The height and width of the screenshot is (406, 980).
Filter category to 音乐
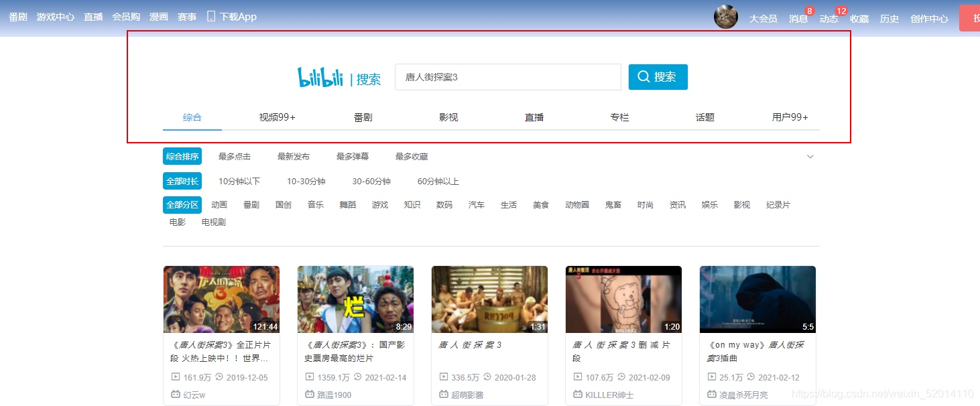[316, 205]
